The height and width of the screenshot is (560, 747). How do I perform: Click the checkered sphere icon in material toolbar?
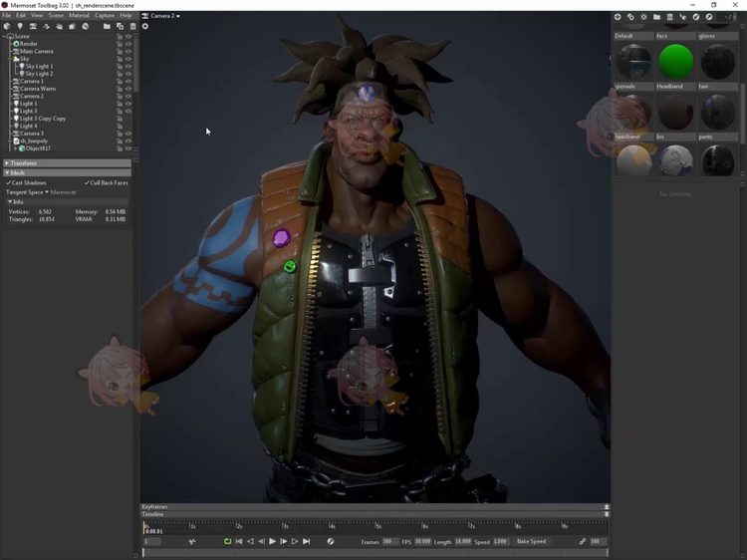(643, 17)
